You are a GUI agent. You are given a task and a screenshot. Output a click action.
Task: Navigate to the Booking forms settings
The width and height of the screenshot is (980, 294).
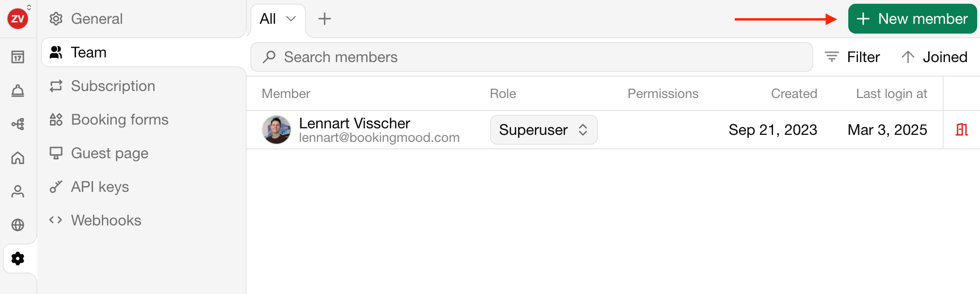[119, 120]
